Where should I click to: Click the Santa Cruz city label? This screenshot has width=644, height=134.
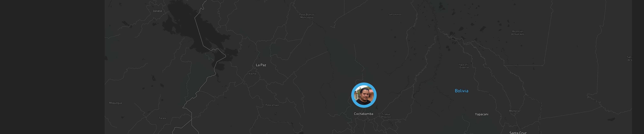tap(518, 133)
